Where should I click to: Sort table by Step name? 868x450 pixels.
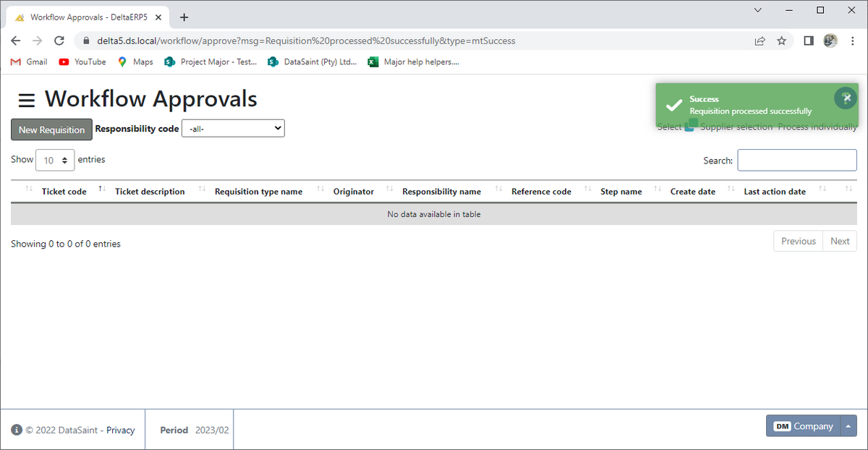click(621, 192)
